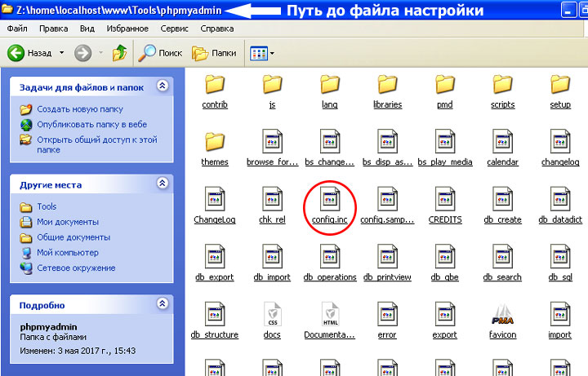Select the config.samp... file
Screen dimensions: 588x376
(387, 206)
